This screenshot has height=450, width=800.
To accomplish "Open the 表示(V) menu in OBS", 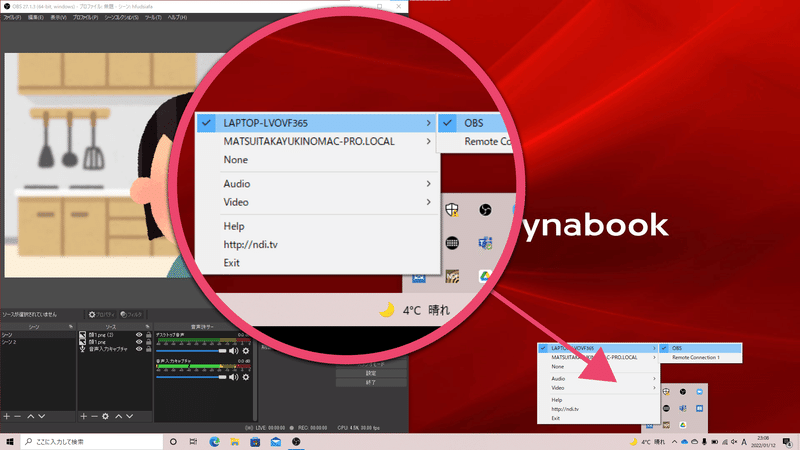I will 58,17.
